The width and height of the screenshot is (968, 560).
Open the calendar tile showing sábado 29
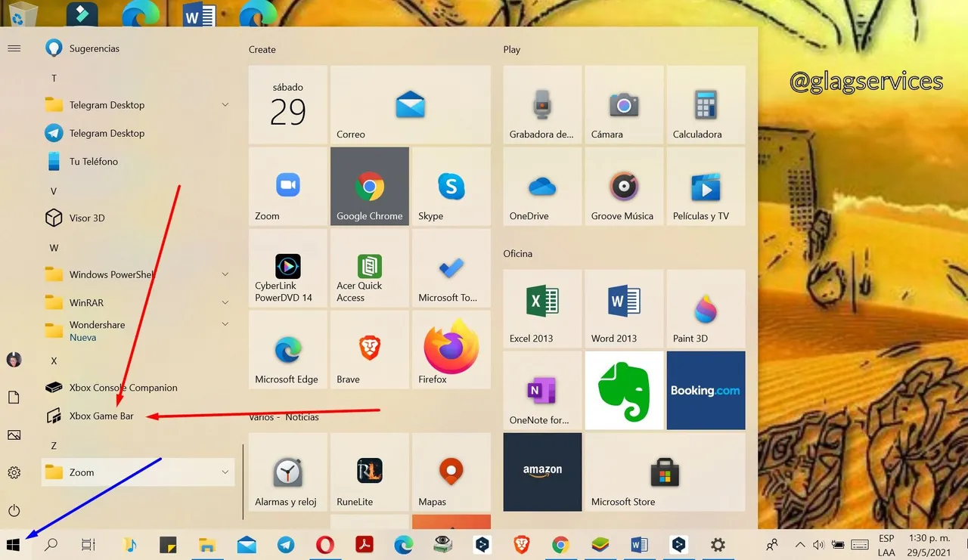(288, 104)
